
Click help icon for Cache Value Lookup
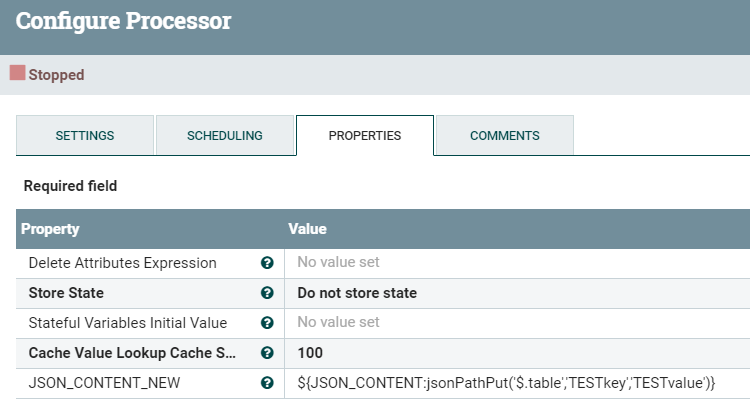point(267,353)
